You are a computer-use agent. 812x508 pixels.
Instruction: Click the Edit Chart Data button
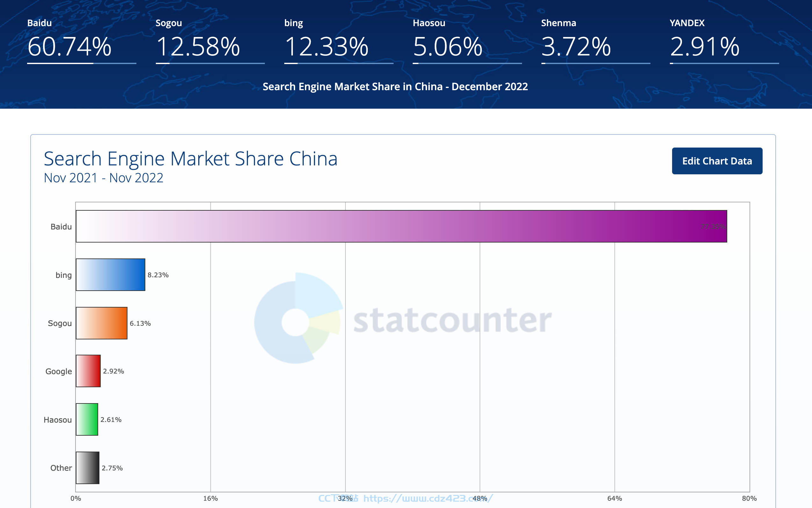coord(717,161)
